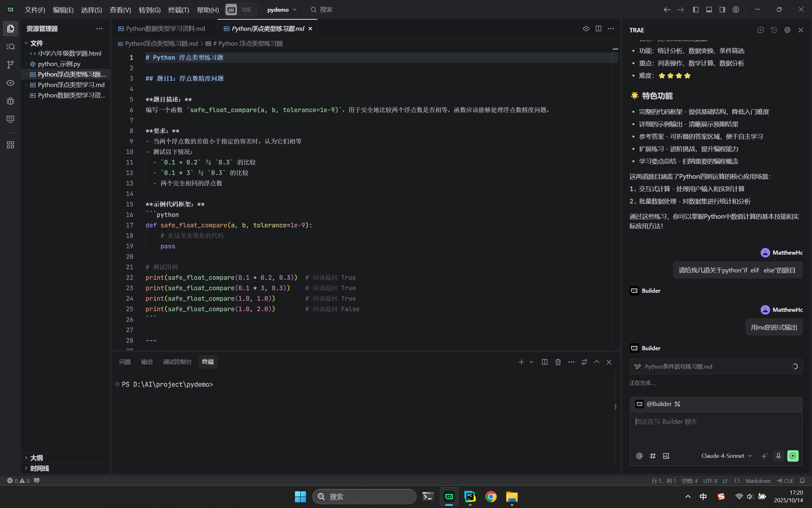Focus the Builder chat input field
The width and height of the screenshot is (812, 508).
716,430
